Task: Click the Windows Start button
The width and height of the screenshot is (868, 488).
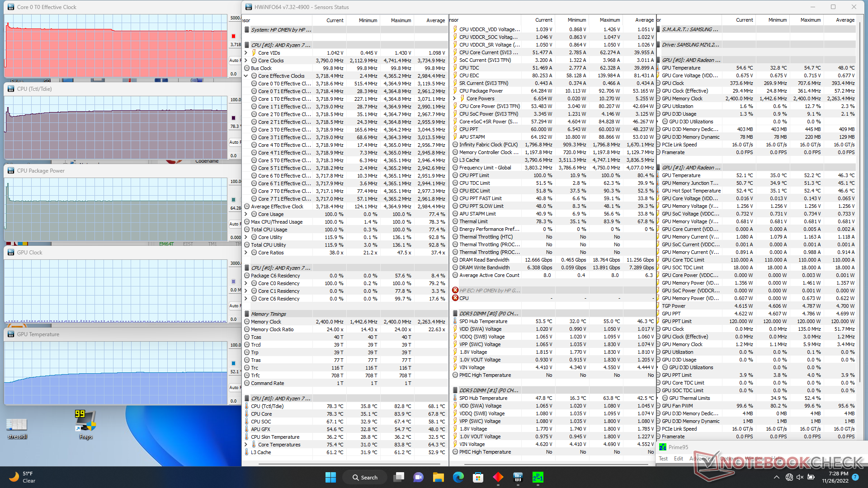Action: coord(330,477)
